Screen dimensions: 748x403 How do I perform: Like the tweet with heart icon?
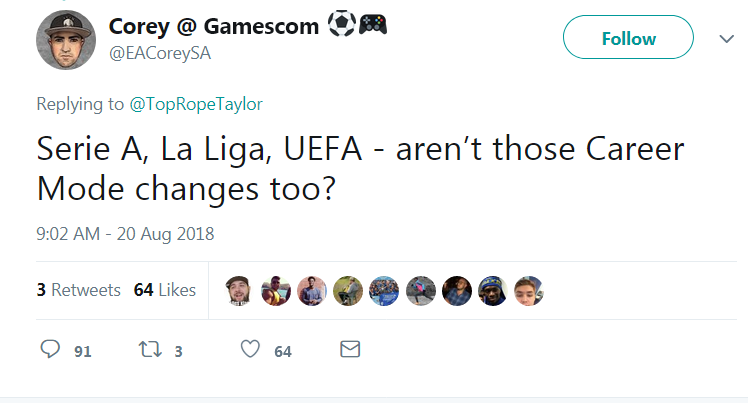250,350
